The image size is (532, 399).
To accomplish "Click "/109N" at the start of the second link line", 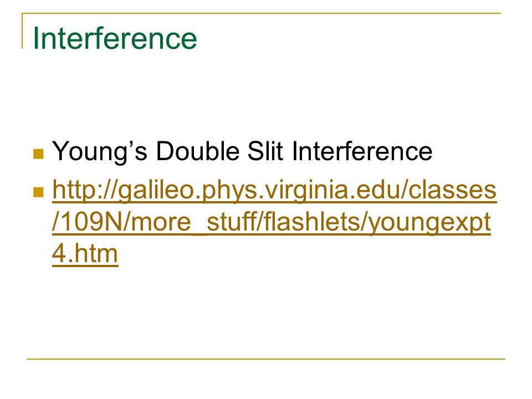I will click(x=88, y=222).
